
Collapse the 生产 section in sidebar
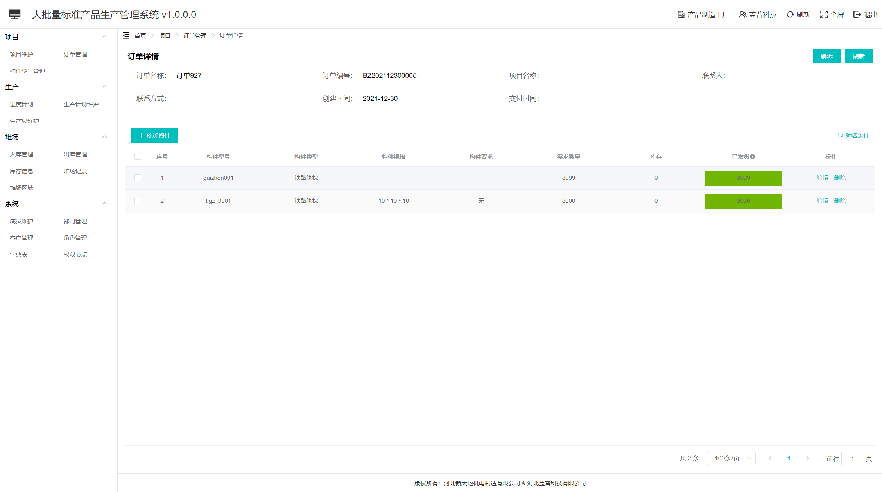pos(104,87)
